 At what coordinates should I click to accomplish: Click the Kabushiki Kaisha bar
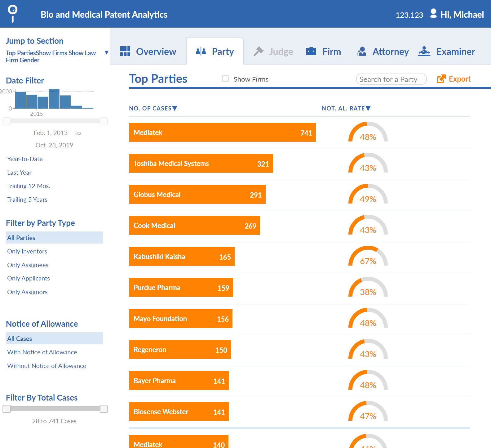click(x=182, y=257)
